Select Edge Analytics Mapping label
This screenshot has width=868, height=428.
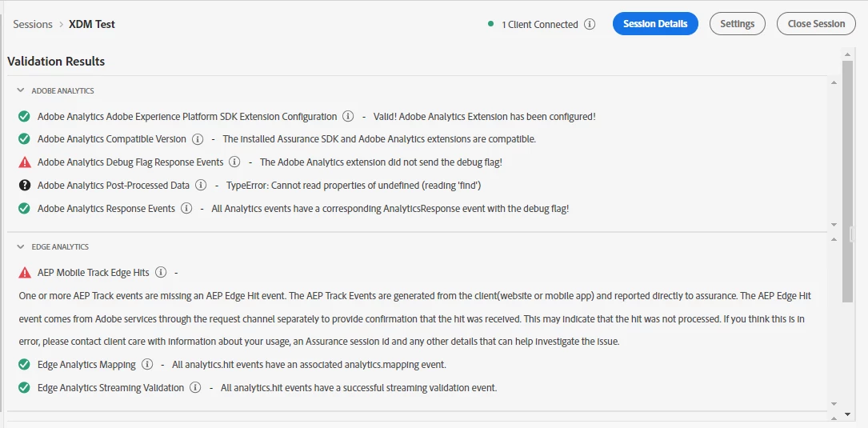coord(86,364)
